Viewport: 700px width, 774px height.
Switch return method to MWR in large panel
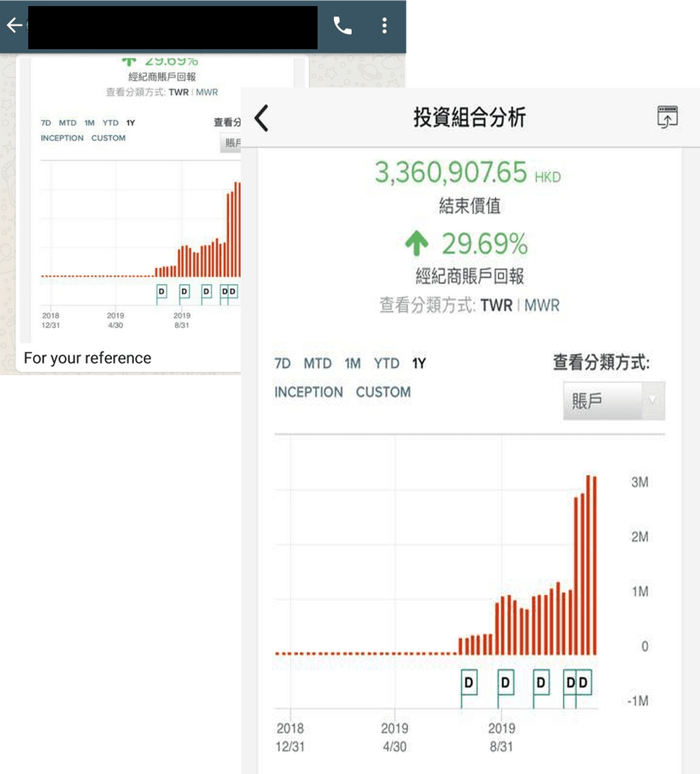[542, 306]
